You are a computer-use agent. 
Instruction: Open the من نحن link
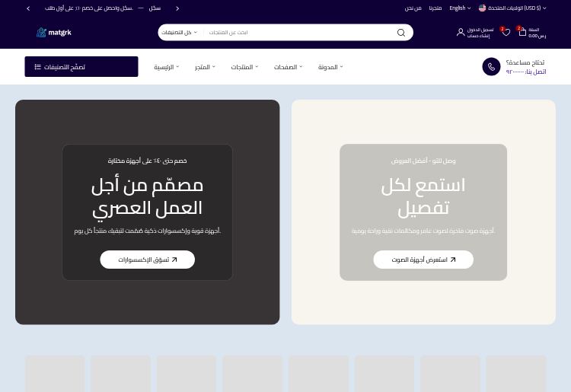pyautogui.click(x=413, y=8)
